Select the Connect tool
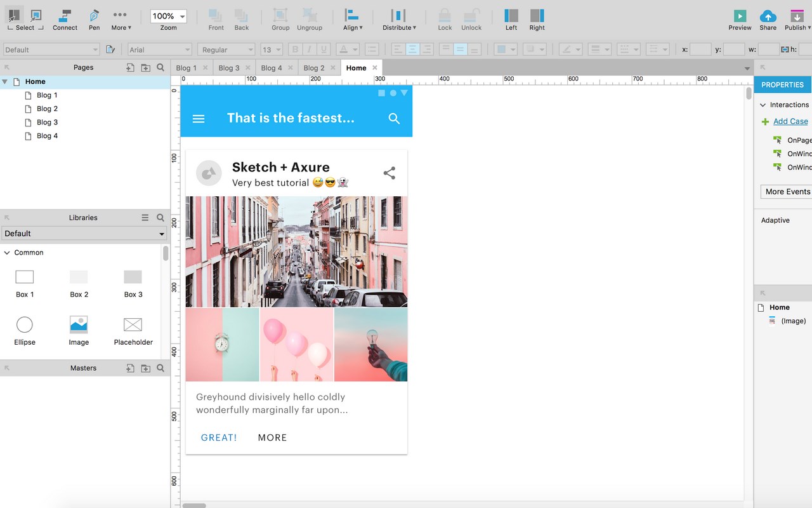 (65, 16)
